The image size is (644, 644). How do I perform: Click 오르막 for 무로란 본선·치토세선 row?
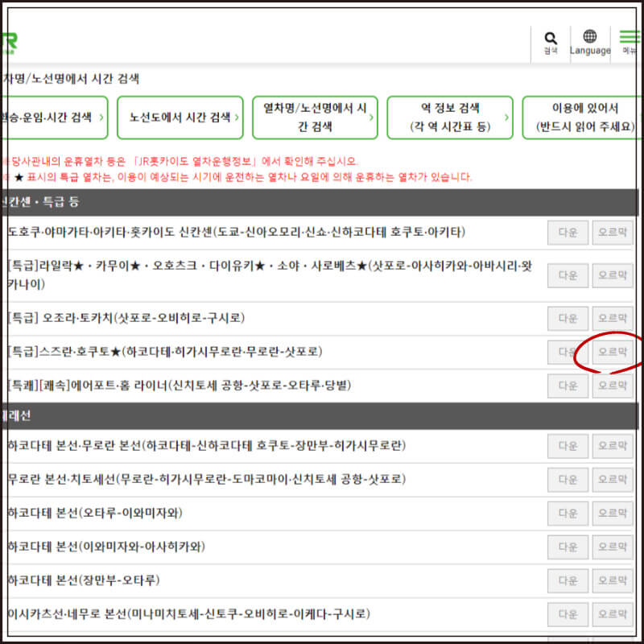point(613,479)
